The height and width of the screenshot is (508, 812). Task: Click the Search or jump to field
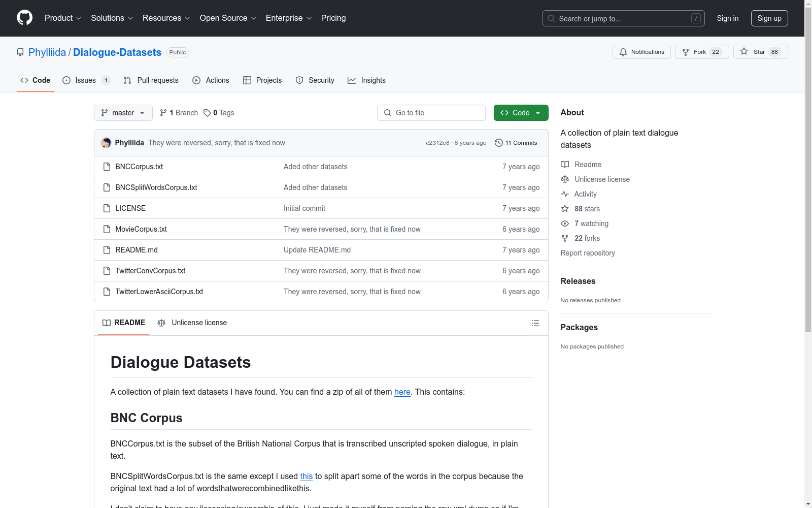pyautogui.click(x=624, y=18)
